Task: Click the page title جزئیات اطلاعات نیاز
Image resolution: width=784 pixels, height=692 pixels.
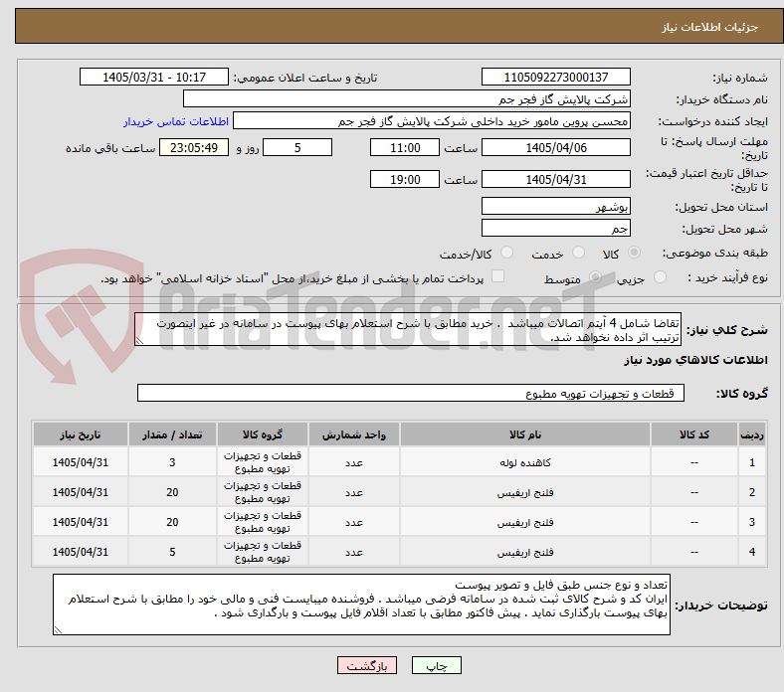Action: (710, 27)
